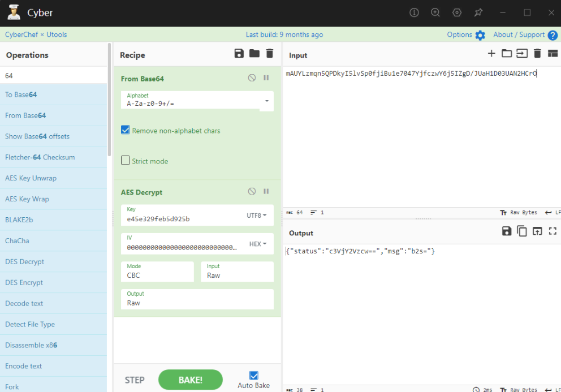Click CyberChef × Utools link
Viewport: 561px width, 392px height.
tap(36, 35)
